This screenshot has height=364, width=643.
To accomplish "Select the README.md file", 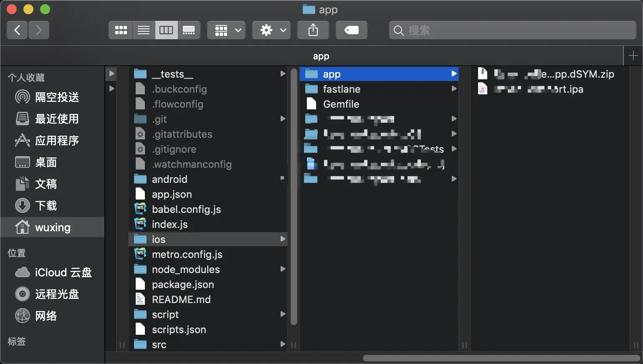I will click(x=208, y=299).
